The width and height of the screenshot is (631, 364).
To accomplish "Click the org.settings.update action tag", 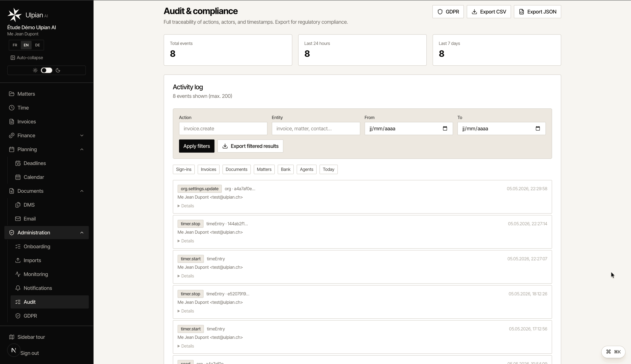I will 199,189.
